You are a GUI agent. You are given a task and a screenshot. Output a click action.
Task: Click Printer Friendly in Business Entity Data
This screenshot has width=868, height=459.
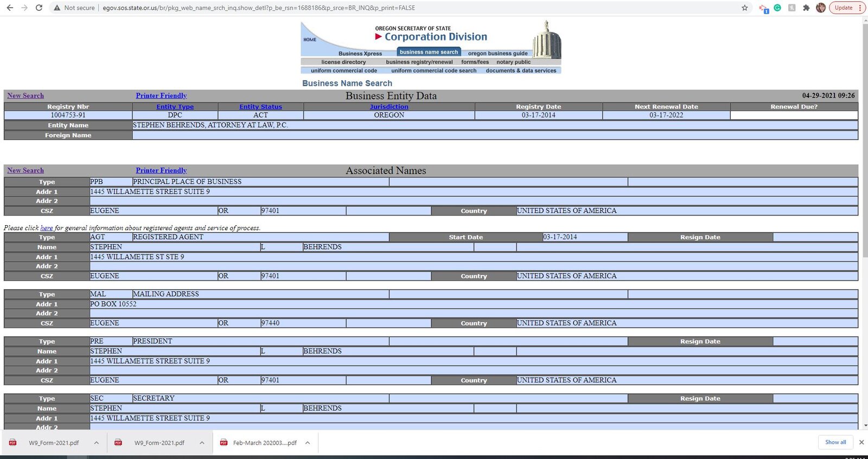[x=161, y=95]
